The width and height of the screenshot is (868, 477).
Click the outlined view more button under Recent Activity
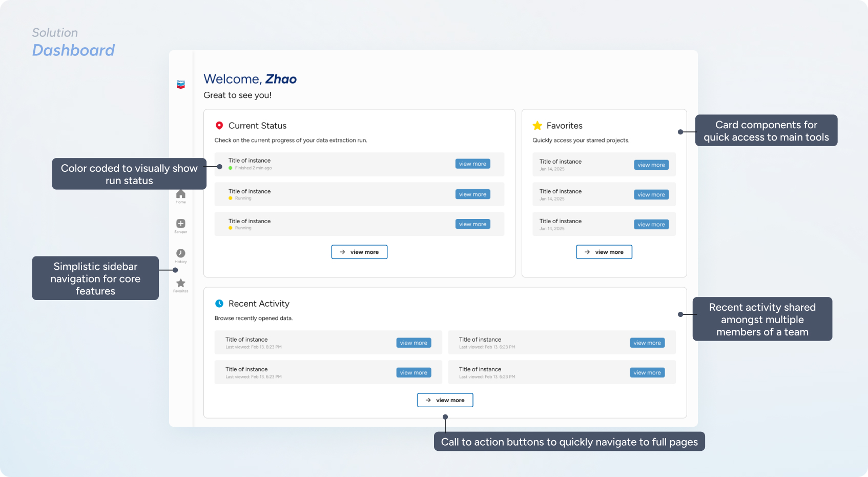pyautogui.click(x=445, y=400)
